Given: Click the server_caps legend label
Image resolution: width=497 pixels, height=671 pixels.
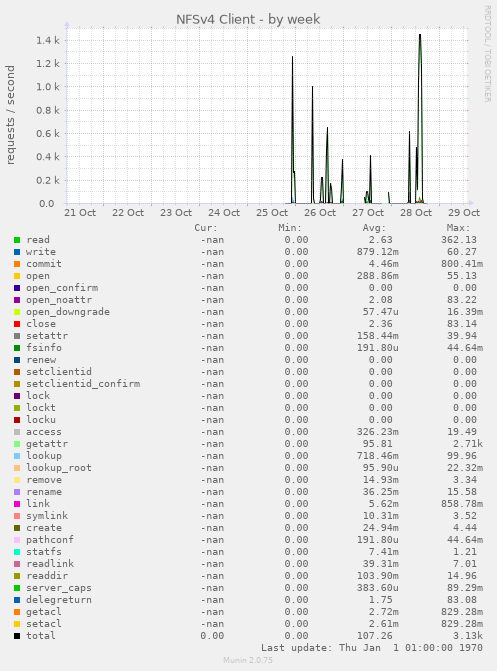Looking at the screenshot, I should [59, 588].
